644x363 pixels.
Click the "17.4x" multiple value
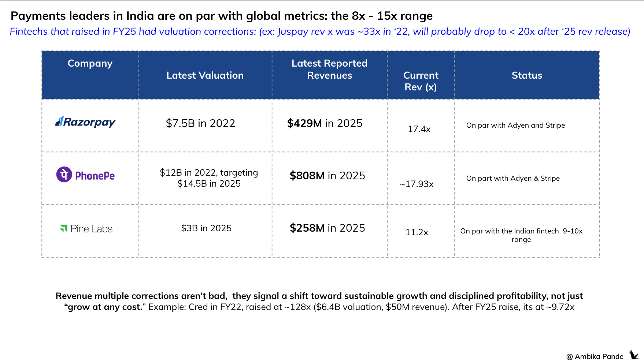[419, 129]
